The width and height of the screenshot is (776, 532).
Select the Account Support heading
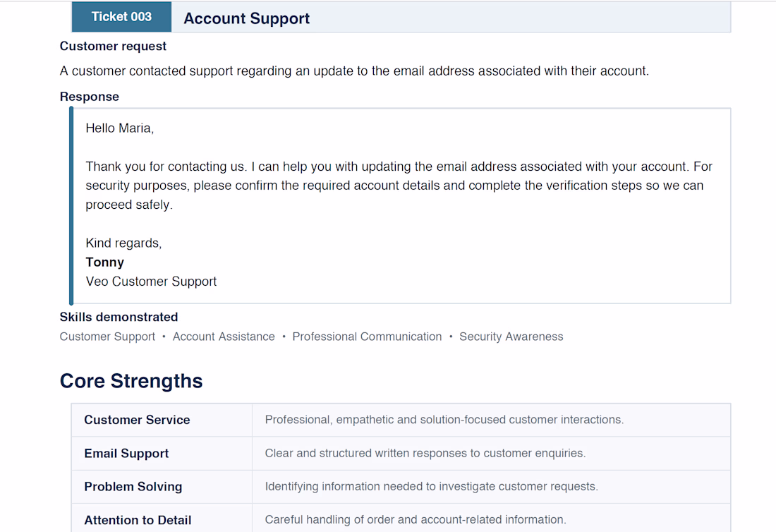pyautogui.click(x=246, y=18)
